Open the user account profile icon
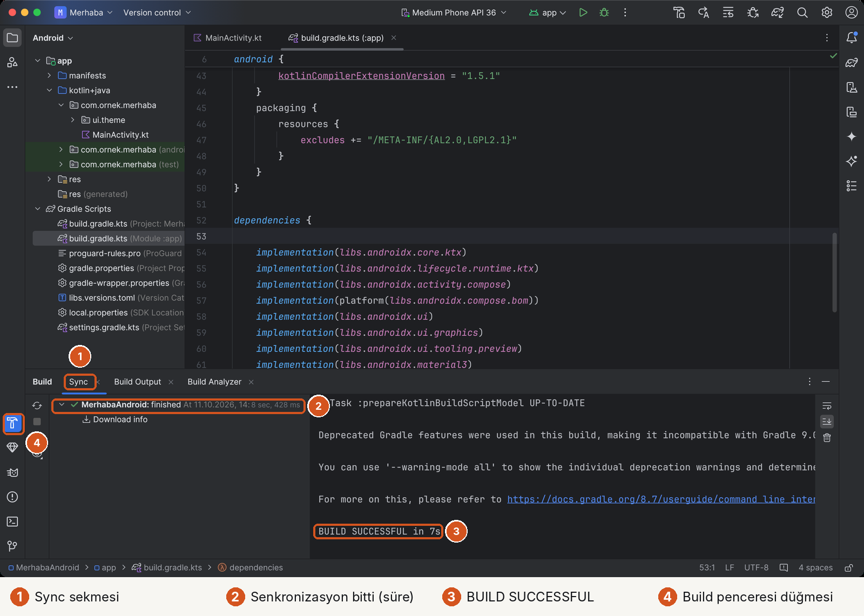Viewport: 864px width, 616px height. (852, 12)
